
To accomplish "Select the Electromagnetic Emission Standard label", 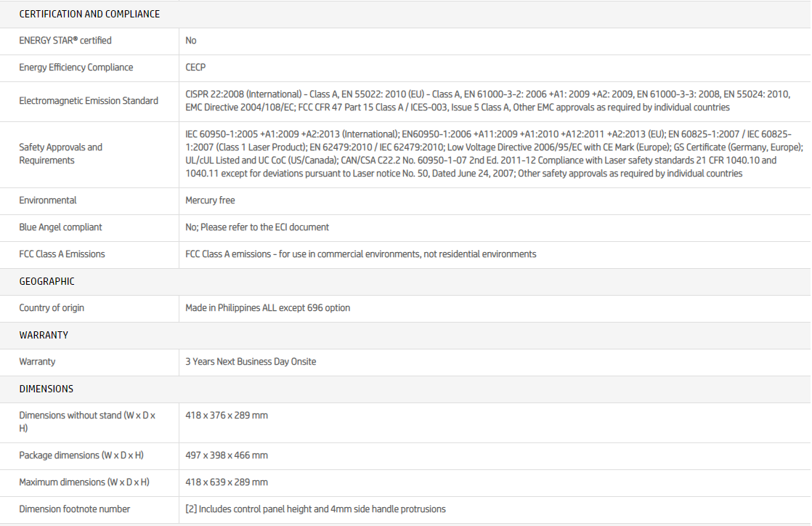I will [89, 101].
